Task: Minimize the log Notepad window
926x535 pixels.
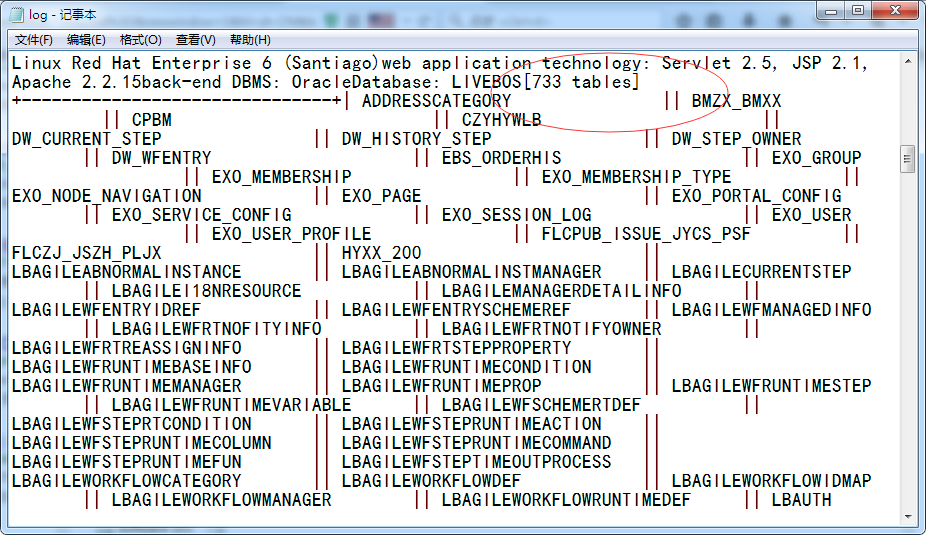Action: tap(832, 11)
